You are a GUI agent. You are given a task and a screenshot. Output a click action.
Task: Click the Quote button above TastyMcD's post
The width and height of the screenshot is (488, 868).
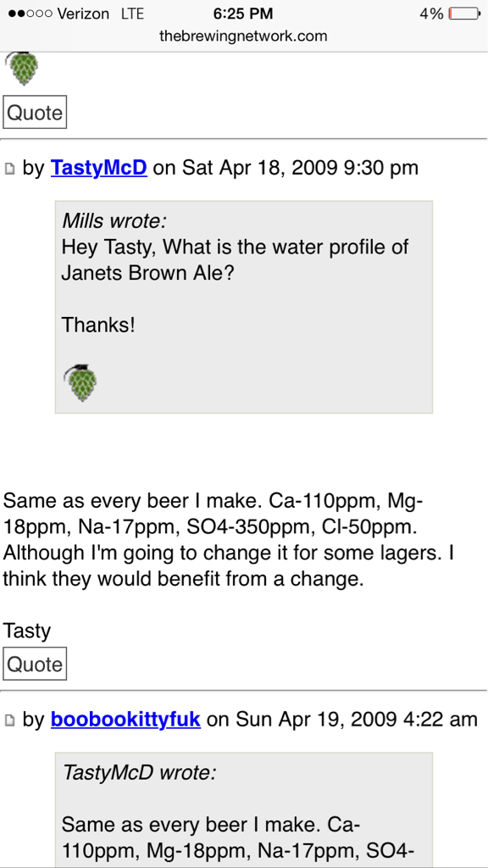(35, 113)
